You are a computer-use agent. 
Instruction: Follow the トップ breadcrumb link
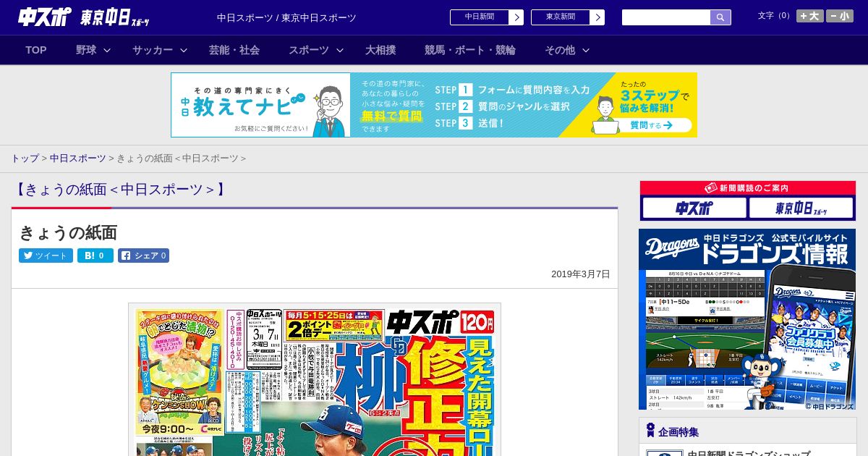(25, 158)
